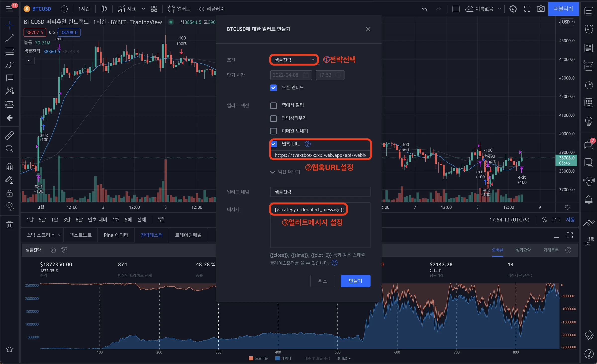The image size is (597, 364).
Task: Enter fullscreen mode from top toolbar
Action: point(527,9)
